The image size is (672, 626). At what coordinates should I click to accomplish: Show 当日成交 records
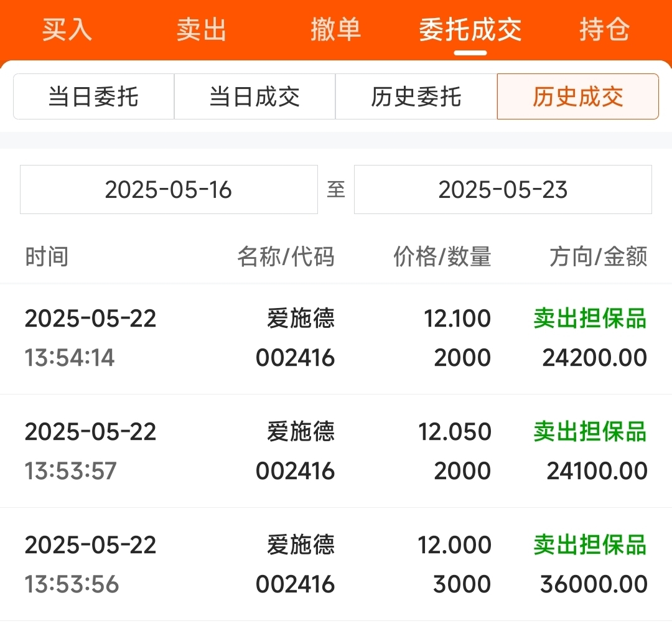pyautogui.click(x=254, y=96)
